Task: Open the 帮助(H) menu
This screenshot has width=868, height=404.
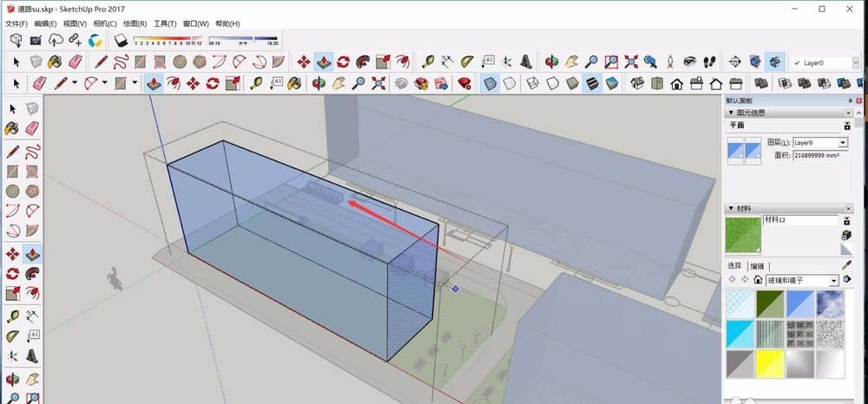Action: [x=227, y=23]
